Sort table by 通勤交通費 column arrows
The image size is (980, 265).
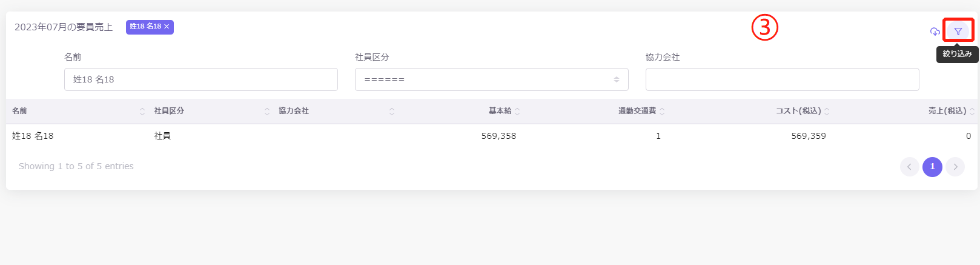(x=662, y=112)
